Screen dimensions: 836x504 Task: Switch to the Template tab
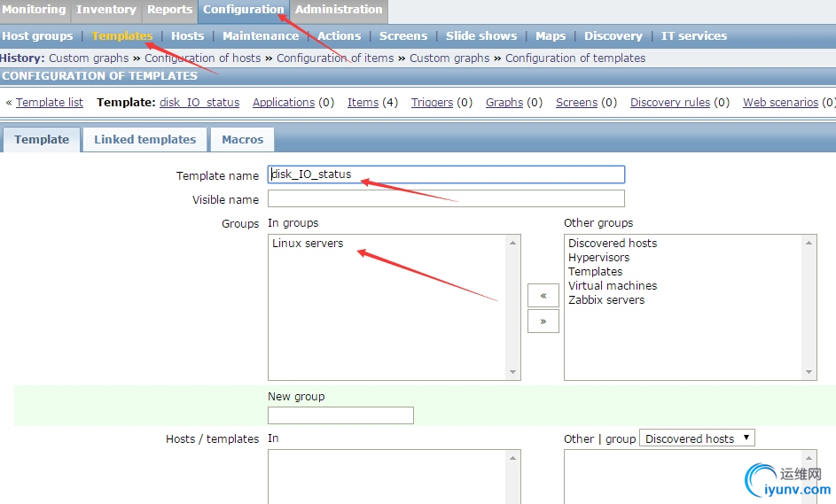point(42,140)
